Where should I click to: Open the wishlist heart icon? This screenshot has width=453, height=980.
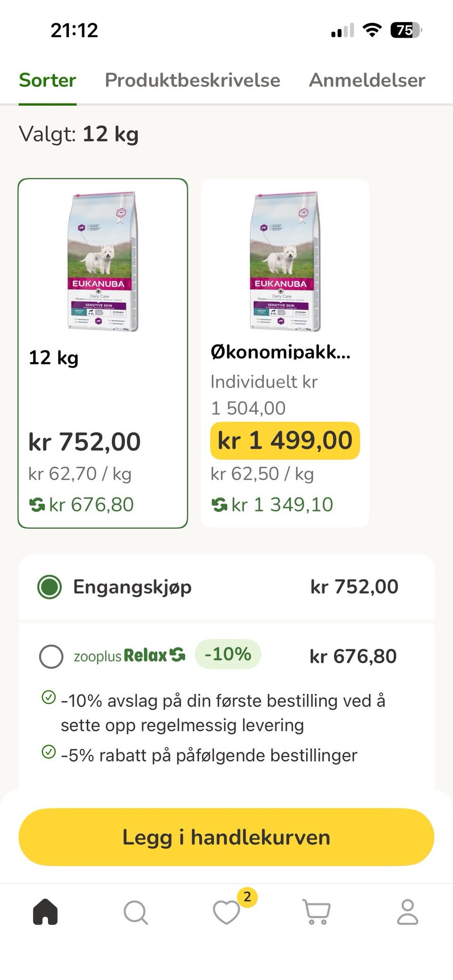(x=226, y=912)
